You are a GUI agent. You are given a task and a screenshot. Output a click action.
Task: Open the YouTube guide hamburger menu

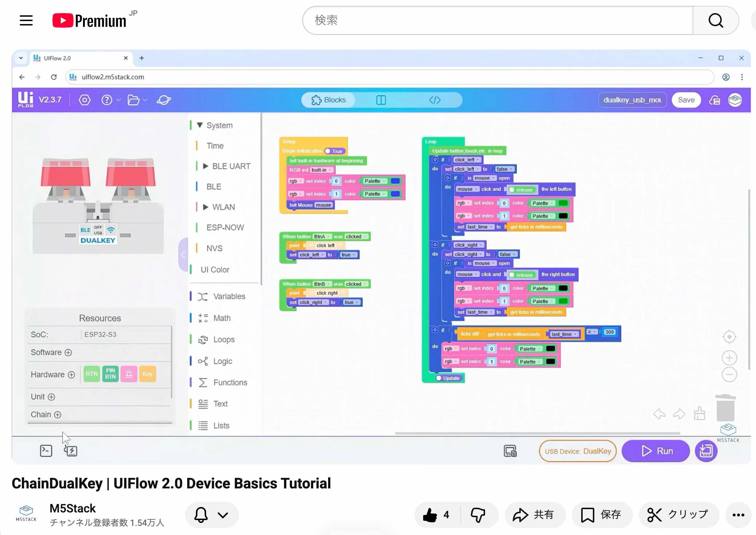click(x=26, y=20)
